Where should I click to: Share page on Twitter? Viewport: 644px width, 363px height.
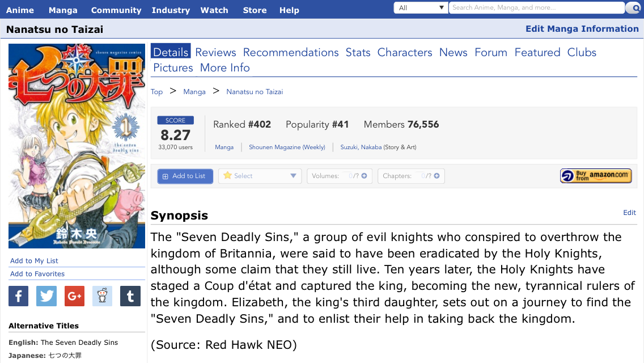pos(46,296)
